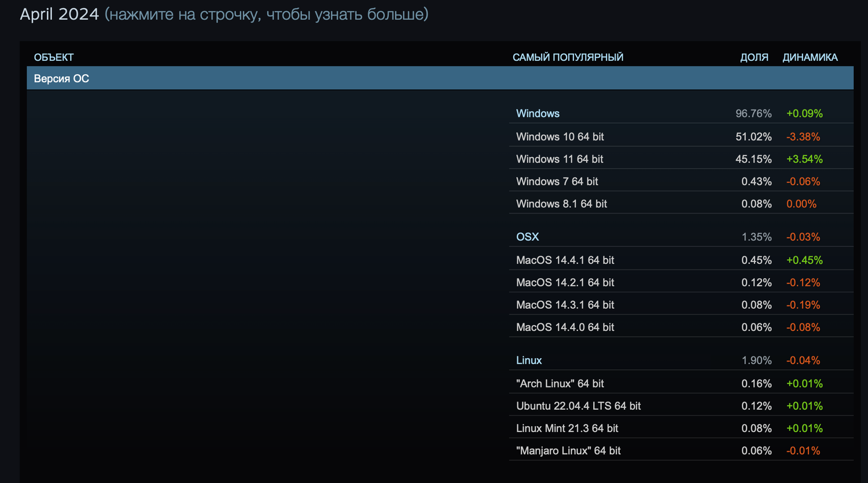Click the MacOS 14.4.1 change +0.45%
868x483 pixels.
click(804, 260)
